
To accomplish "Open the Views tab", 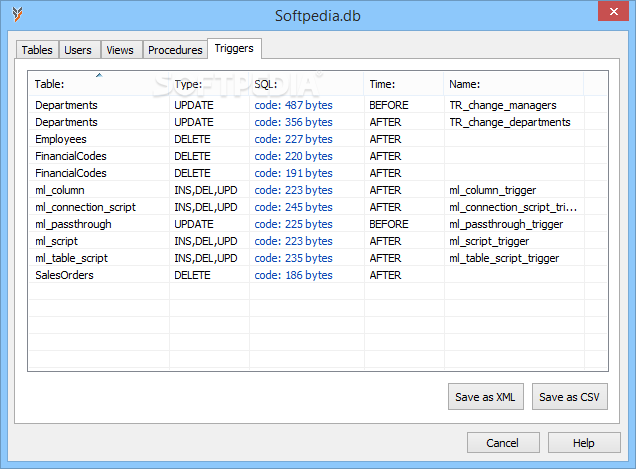I will pos(122,50).
